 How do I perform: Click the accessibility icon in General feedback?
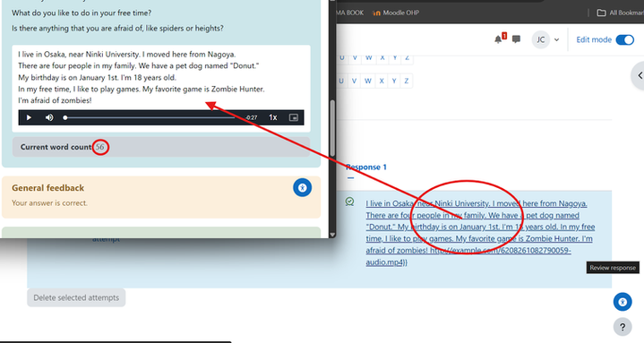pos(302,188)
